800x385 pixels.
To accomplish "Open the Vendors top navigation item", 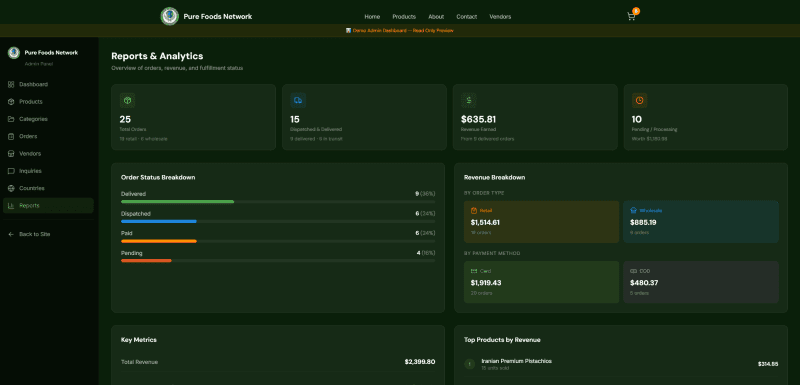I will [500, 17].
